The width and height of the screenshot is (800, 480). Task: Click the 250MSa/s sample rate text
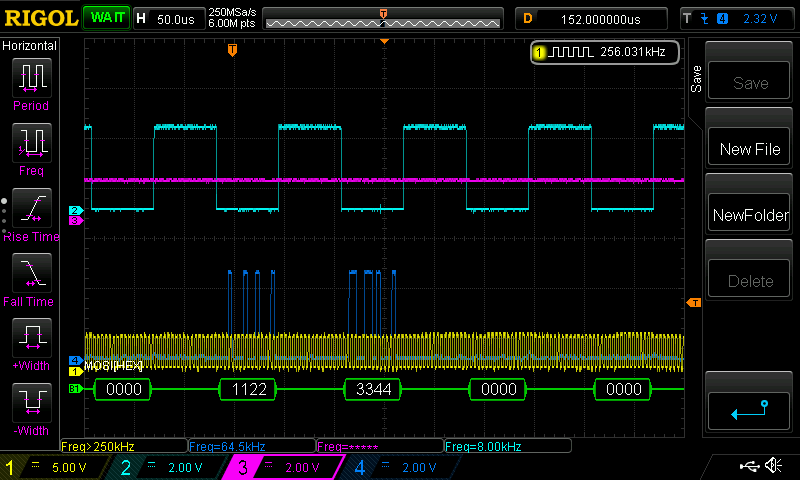point(232,12)
